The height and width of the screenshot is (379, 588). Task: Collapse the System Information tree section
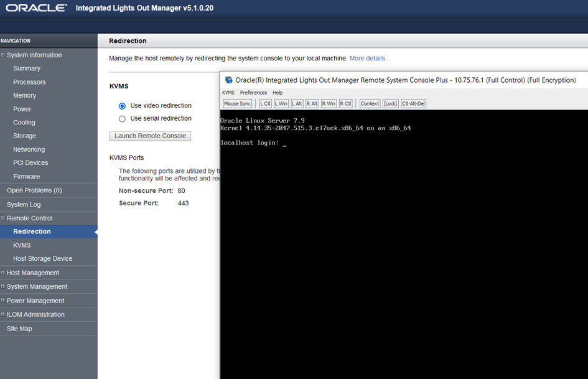(3, 55)
